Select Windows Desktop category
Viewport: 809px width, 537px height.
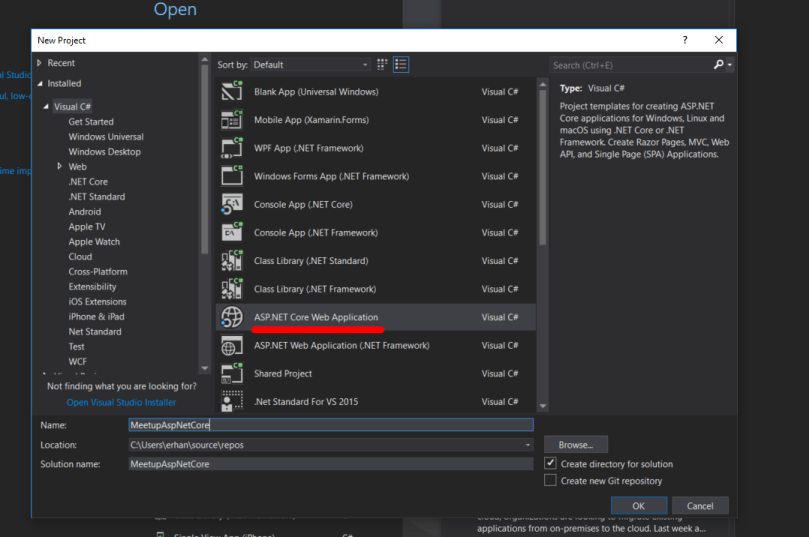click(x=104, y=152)
